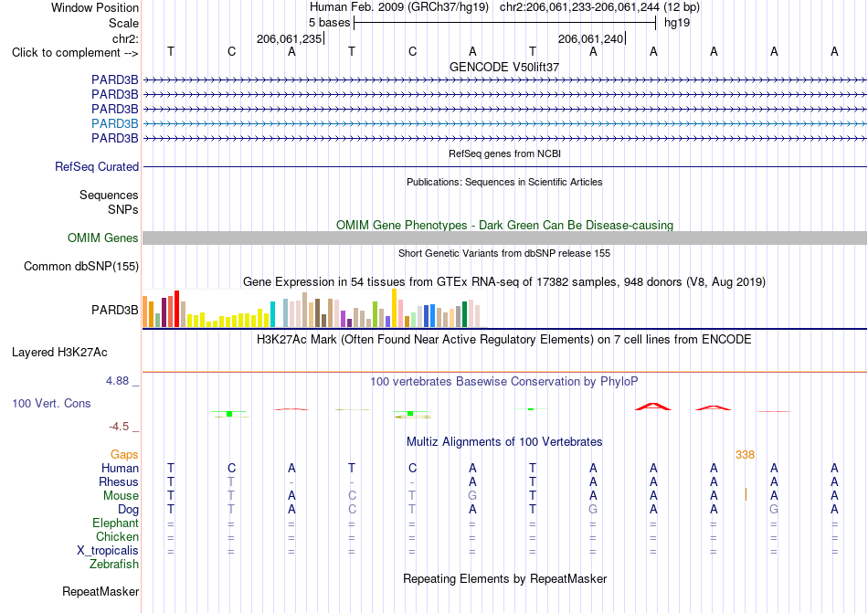The height and width of the screenshot is (613, 868).
Task: Click the 'Click to complement -->' label
Action: pos(75,53)
